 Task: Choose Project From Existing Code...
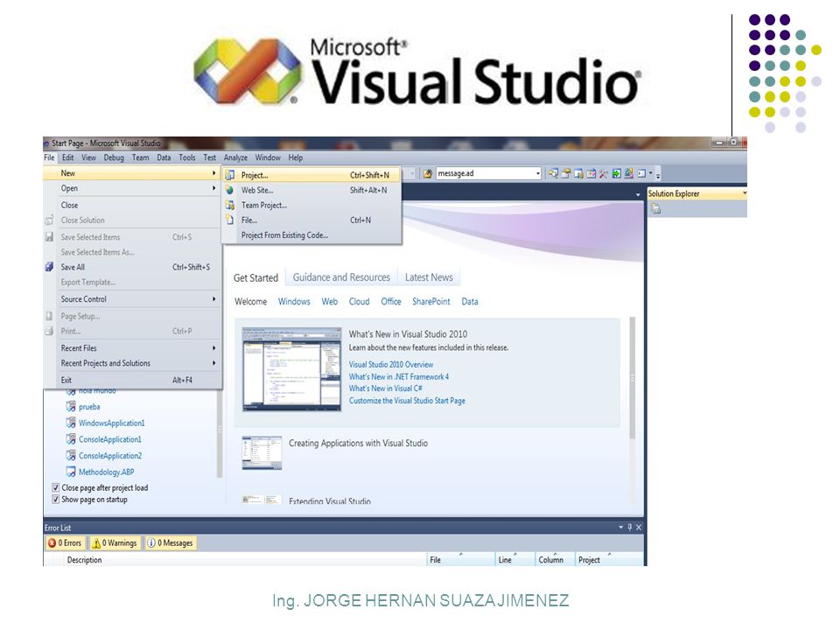pyautogui.click(x=311, y=235)
